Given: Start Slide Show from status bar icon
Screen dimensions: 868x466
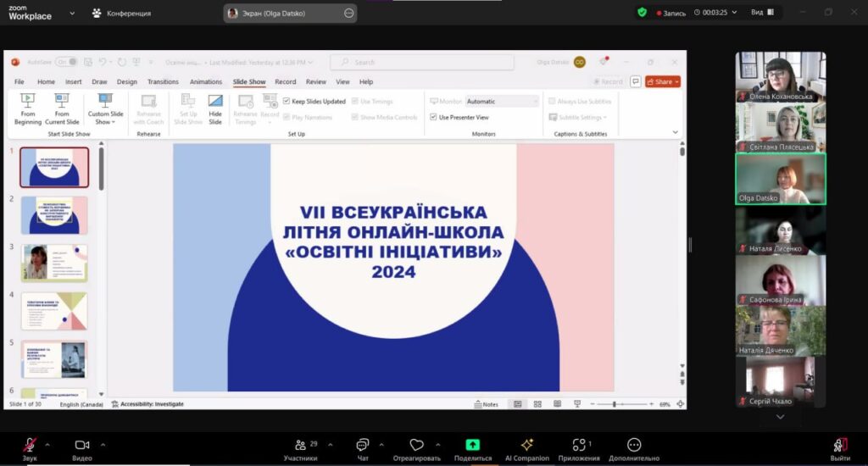Looking at the screenshot, I should (577, 404).
